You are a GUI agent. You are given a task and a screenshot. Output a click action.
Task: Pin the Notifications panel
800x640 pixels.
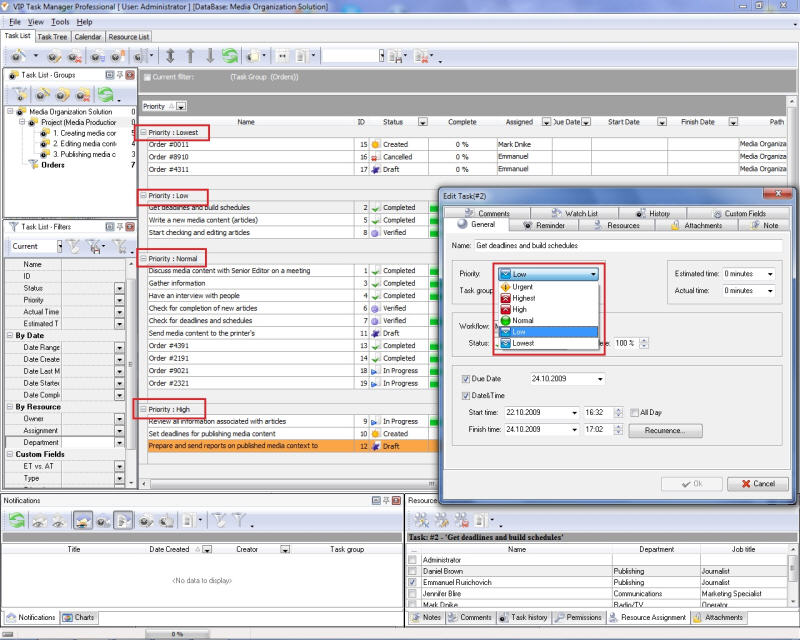pos(386,501)
